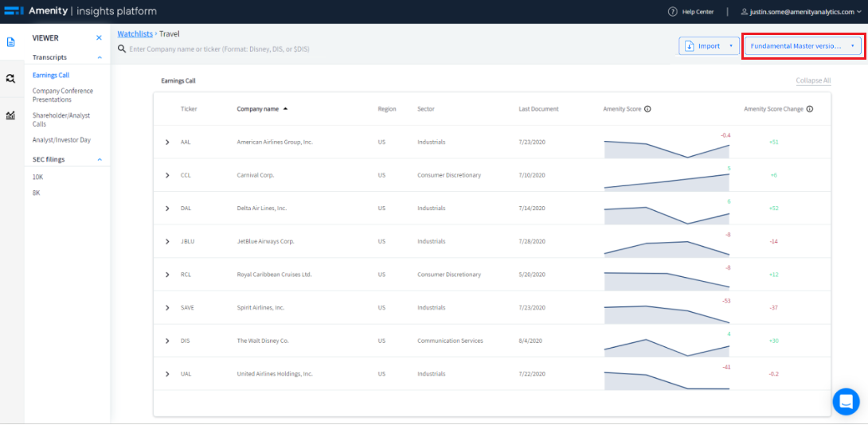
Task: Click Communication Services sector cell
Action: (450, 341)
